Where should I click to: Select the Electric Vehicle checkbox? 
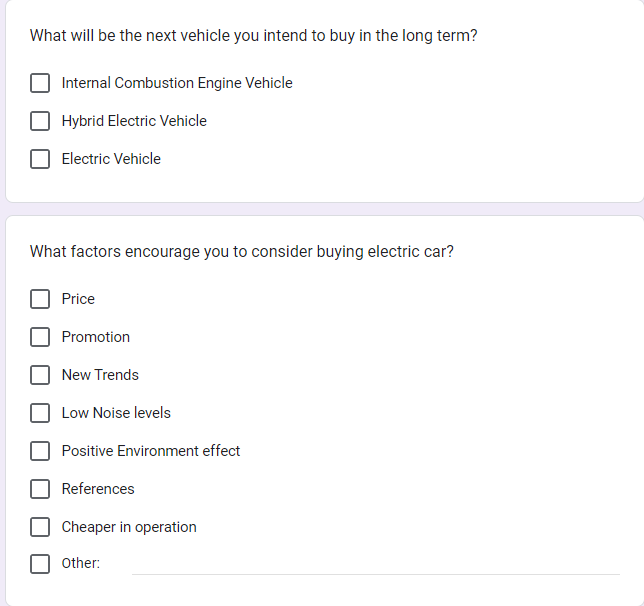(x=40, y=159)
